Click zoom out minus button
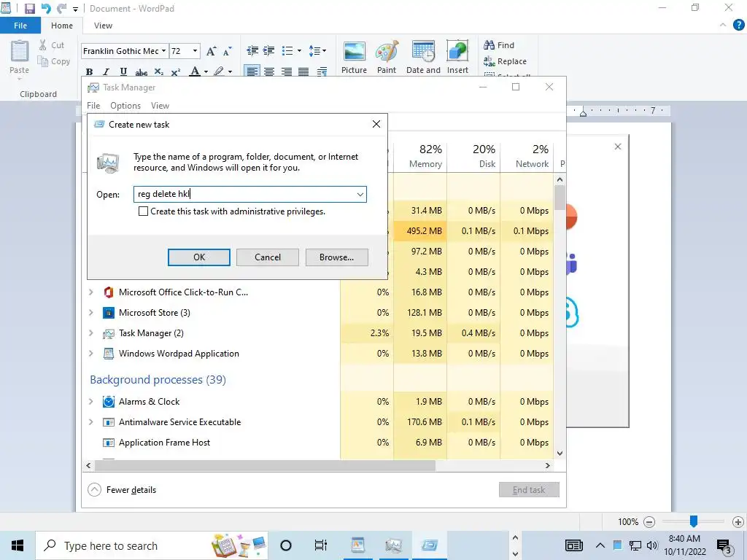This screenshot has width=747, height=560. (649, 522)
